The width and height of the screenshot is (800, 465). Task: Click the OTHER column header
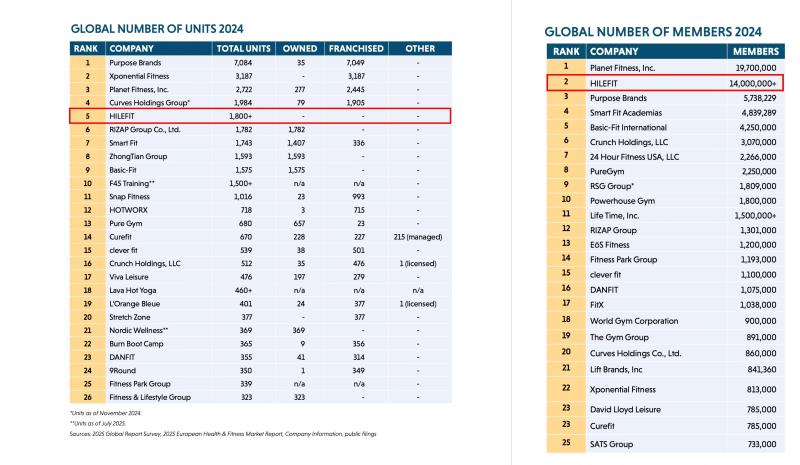[x=420, y=48]
